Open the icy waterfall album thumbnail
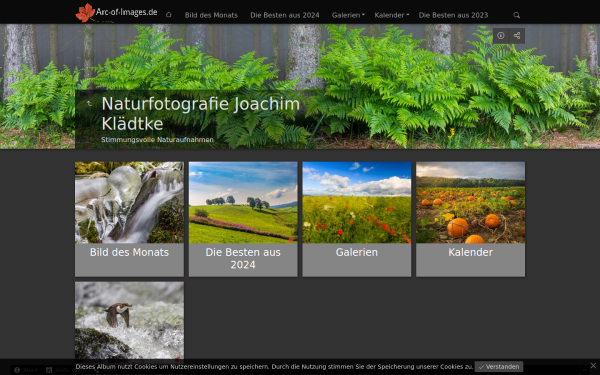Screen dimensions: 600x375 129,202
